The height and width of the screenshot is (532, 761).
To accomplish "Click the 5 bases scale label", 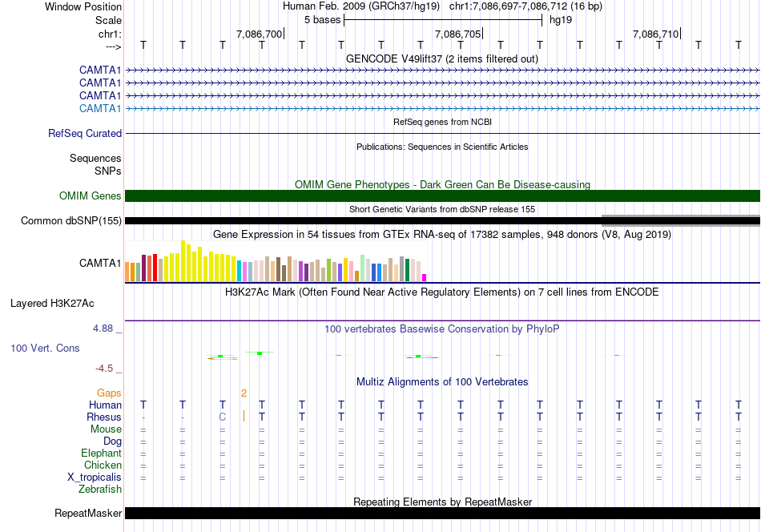I will point(322,20).
